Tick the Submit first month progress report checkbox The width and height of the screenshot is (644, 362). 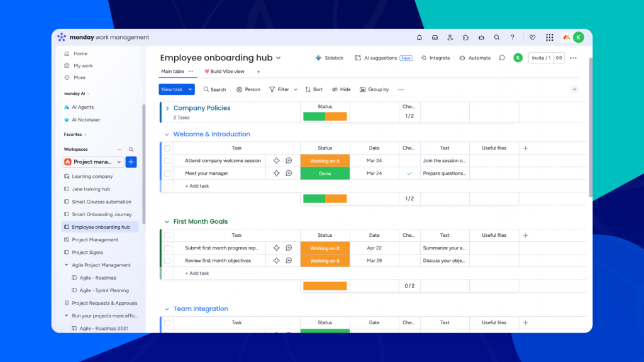[x=167, y=248]
